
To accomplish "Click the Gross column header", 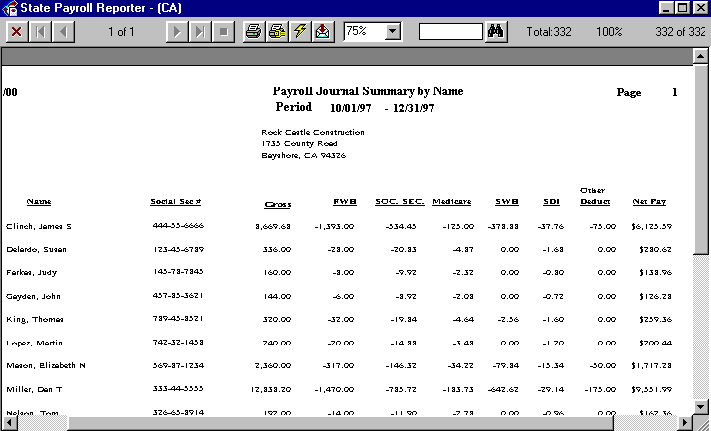I will click(278, 204).
